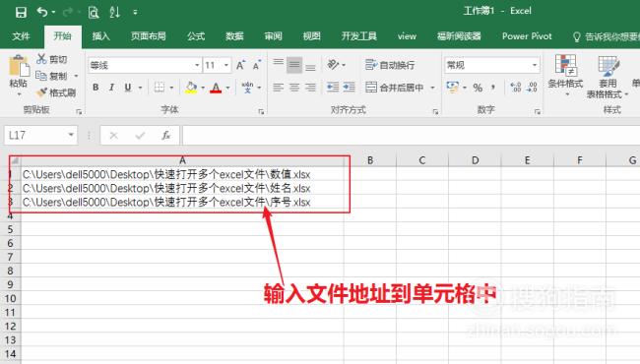Image resolution: width=640 pixels, height=364 pixels.
Task: Toggle italic formatting
Action: click(x=111, y=88)
